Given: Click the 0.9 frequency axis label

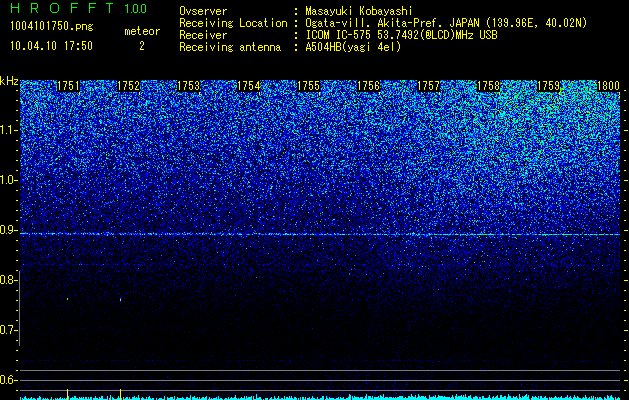Looking at the screenshot, I should (9, 230).
